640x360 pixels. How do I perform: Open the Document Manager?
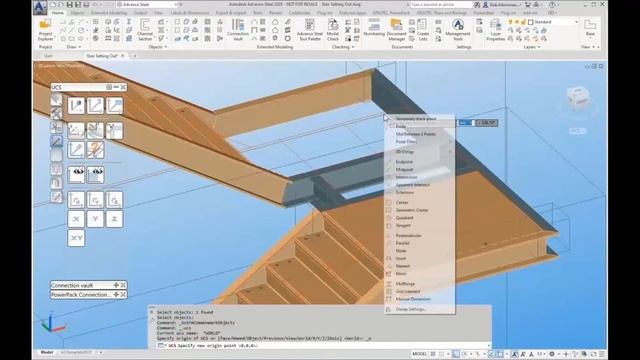397,29
